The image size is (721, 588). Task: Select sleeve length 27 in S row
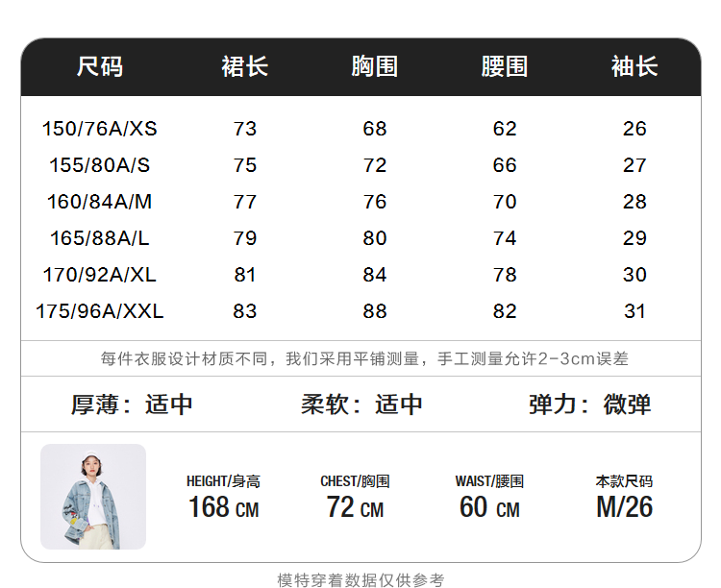(635, 165)
